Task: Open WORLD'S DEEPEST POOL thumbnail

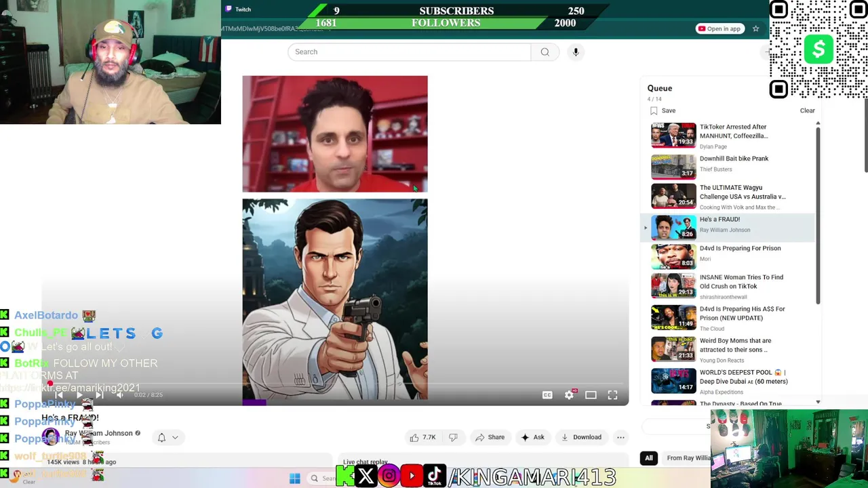Action: (x=673, y=381)
